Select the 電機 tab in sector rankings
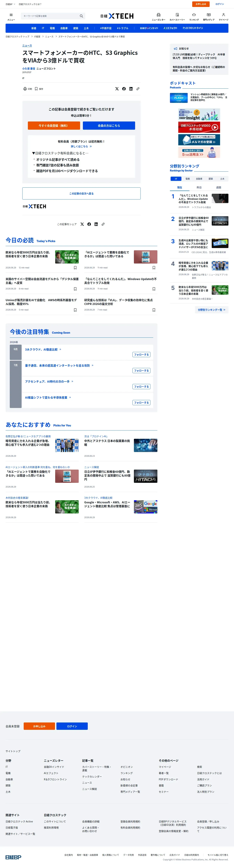 click(x=188, y=179)
